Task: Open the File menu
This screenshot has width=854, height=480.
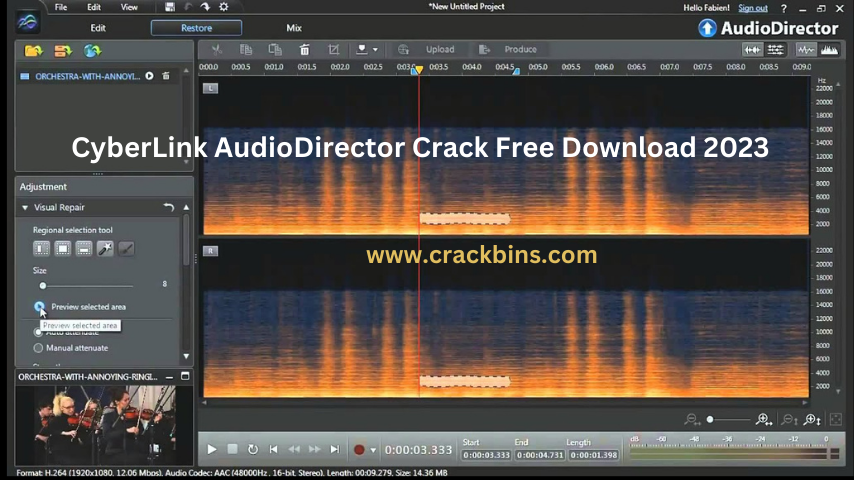Action: 61,7
